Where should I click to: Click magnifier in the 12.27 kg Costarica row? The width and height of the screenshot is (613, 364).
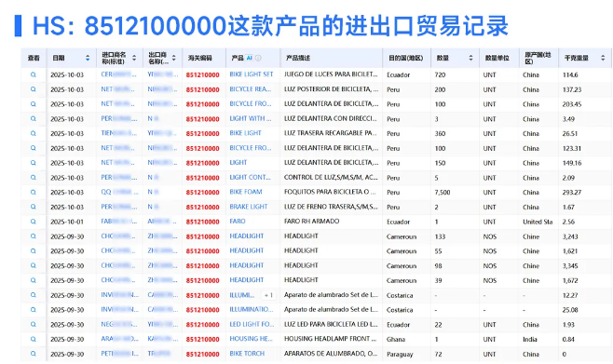(34, 295)
